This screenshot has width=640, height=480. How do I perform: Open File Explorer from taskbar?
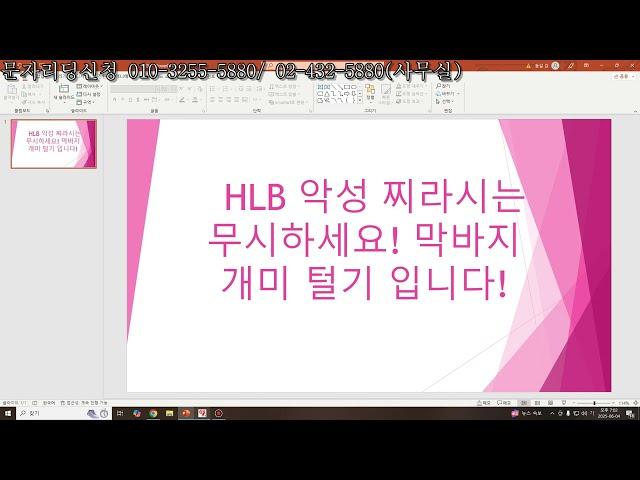click(169, 413)
